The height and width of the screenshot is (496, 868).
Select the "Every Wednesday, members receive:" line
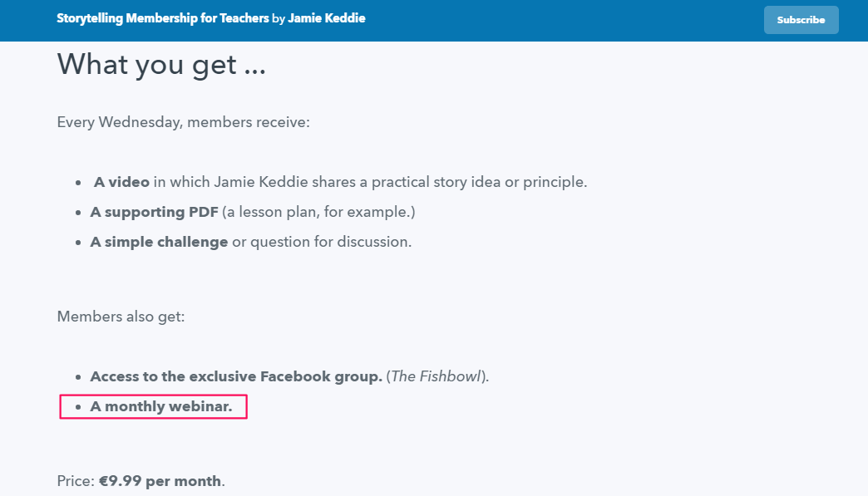click(183, 122)
